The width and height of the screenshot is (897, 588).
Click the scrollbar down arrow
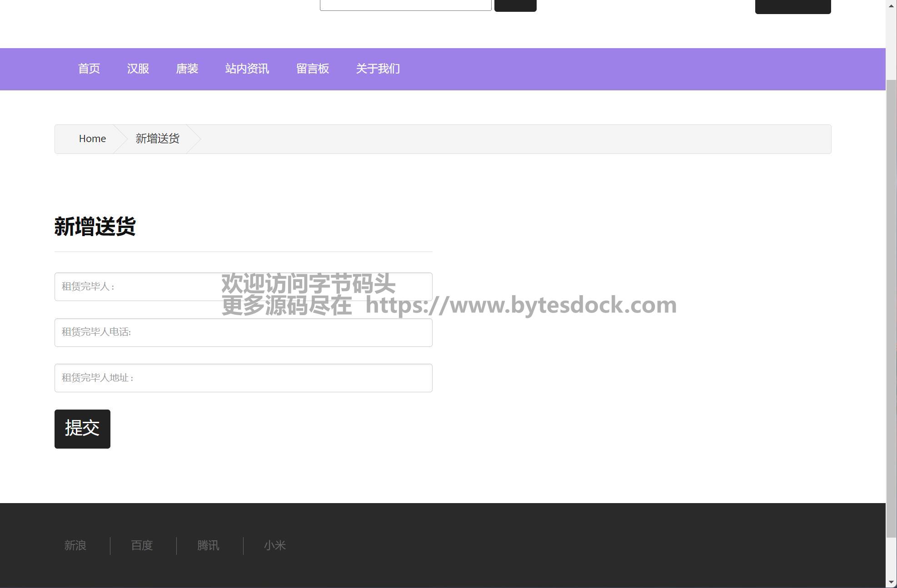click(892, 582)
